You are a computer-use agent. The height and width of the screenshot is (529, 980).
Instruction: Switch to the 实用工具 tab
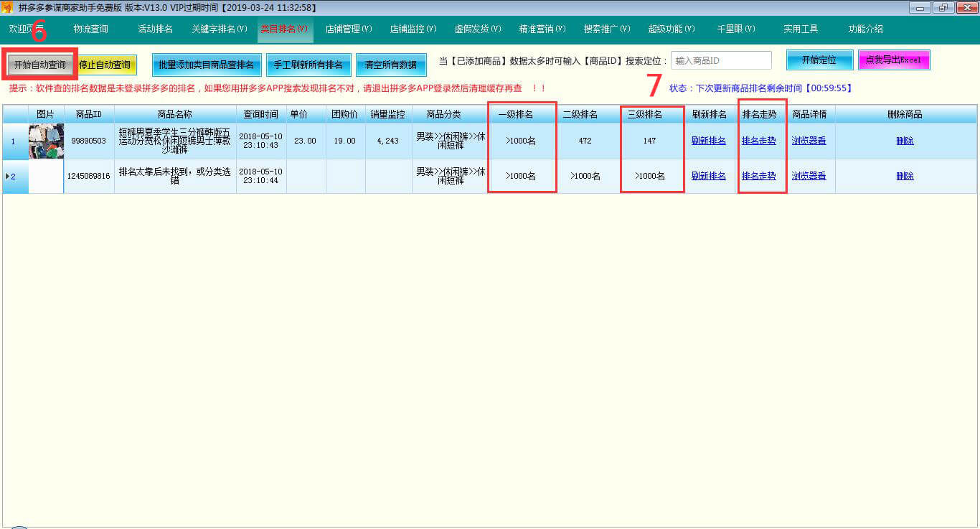coord(801,29)
